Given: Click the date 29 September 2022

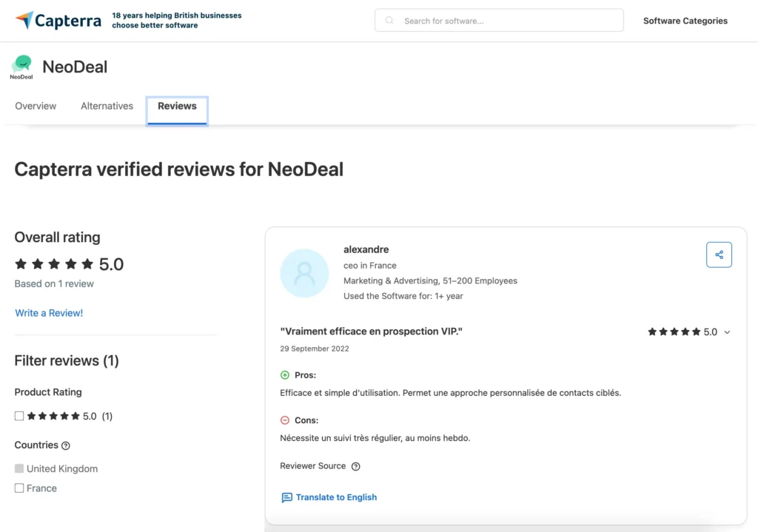Looking at the screenshot, I should [x=314, y=349].
